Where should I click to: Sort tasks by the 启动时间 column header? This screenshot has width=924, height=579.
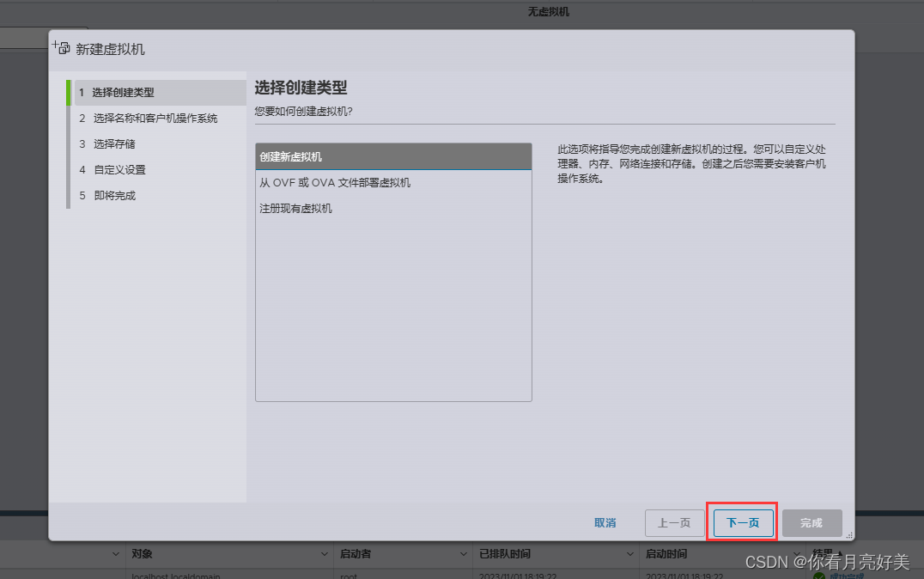click(x=666, y=554)
